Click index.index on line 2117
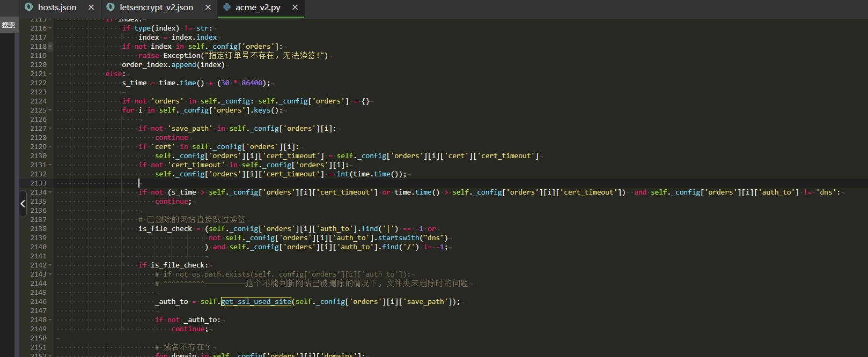The width and height of the screenshot is (868, 357). pyautogui.click(x=194, y=38)
